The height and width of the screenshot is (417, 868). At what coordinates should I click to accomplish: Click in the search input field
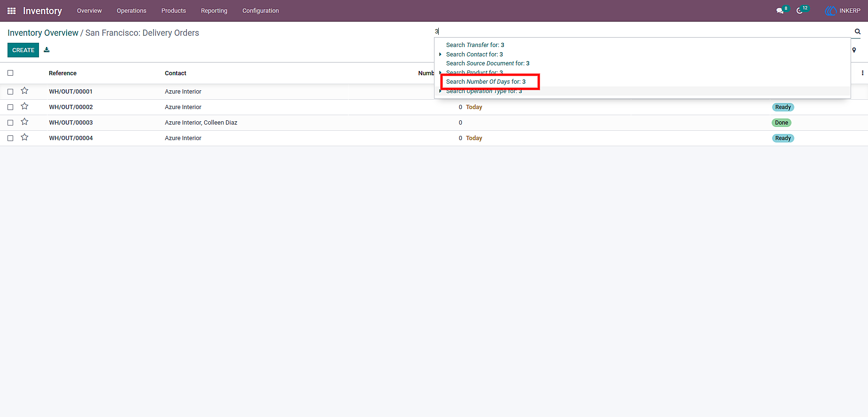point(643,31)
